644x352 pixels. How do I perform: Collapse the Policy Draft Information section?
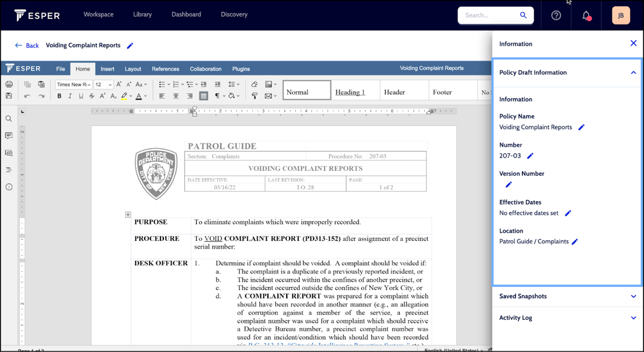click(x=633, y=73)
